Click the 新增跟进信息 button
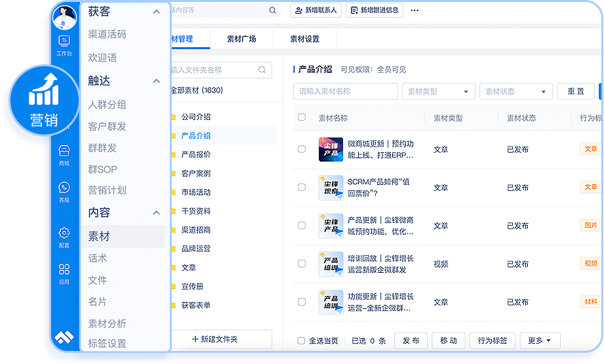Screen dimensions: 604x364 [x=374, y=10]
